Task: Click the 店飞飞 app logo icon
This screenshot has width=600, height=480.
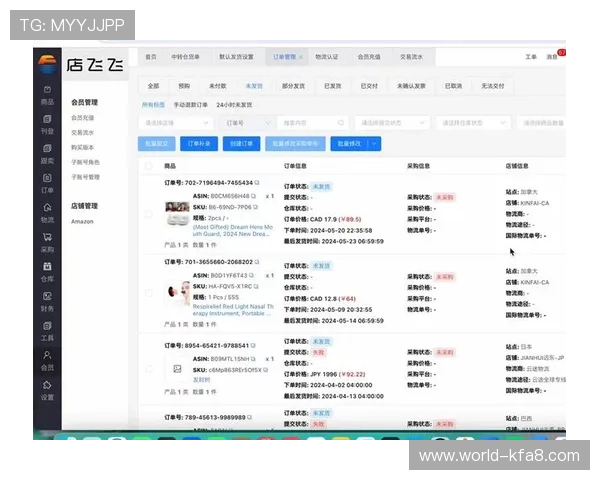Action: click(47, 64)
